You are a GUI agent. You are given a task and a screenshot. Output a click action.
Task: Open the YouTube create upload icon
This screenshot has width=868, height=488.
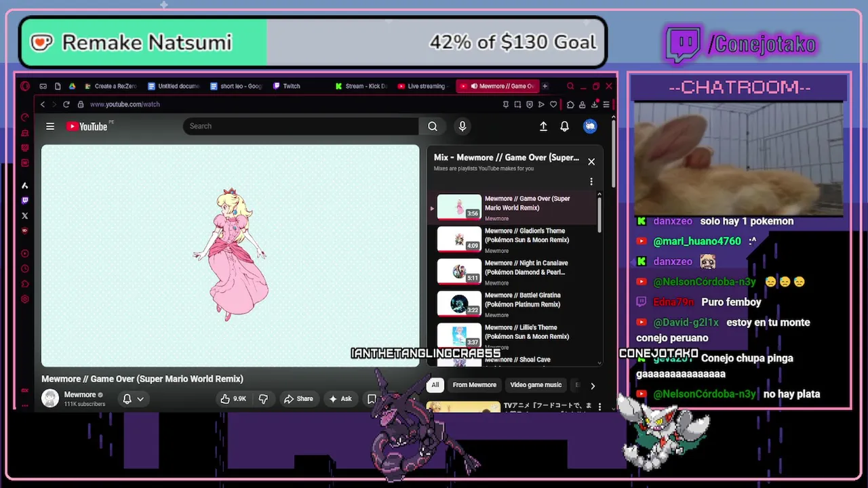pos(543,126)
